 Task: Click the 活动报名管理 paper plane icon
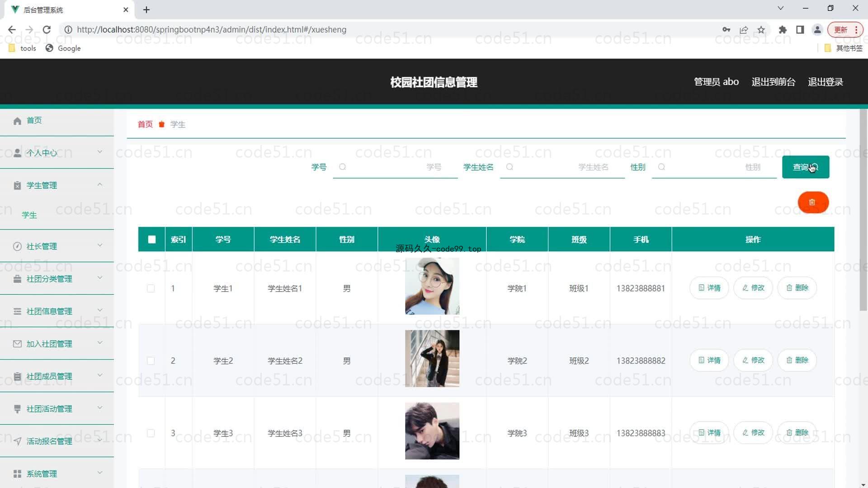click(17, 441)
